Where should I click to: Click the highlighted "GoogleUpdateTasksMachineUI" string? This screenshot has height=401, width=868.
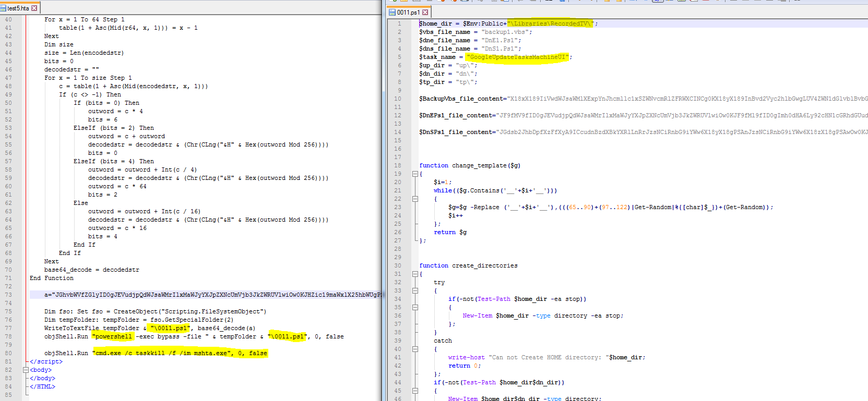[x=517, y=57]
